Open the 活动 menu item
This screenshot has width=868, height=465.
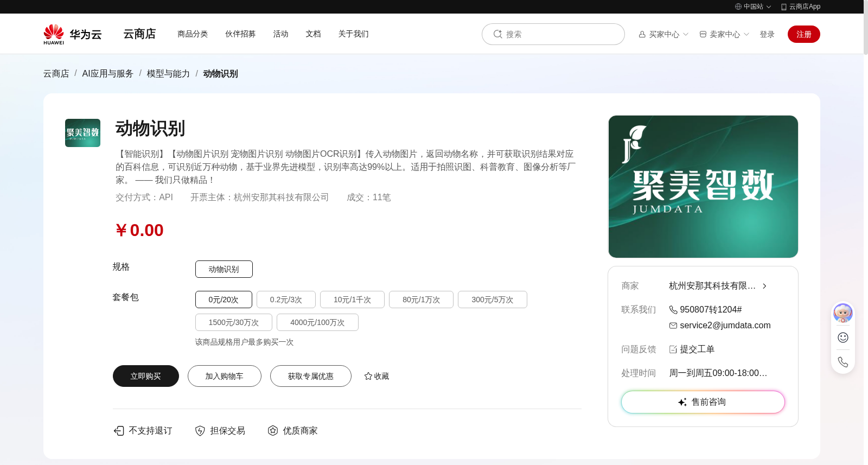tap(280, 34)
